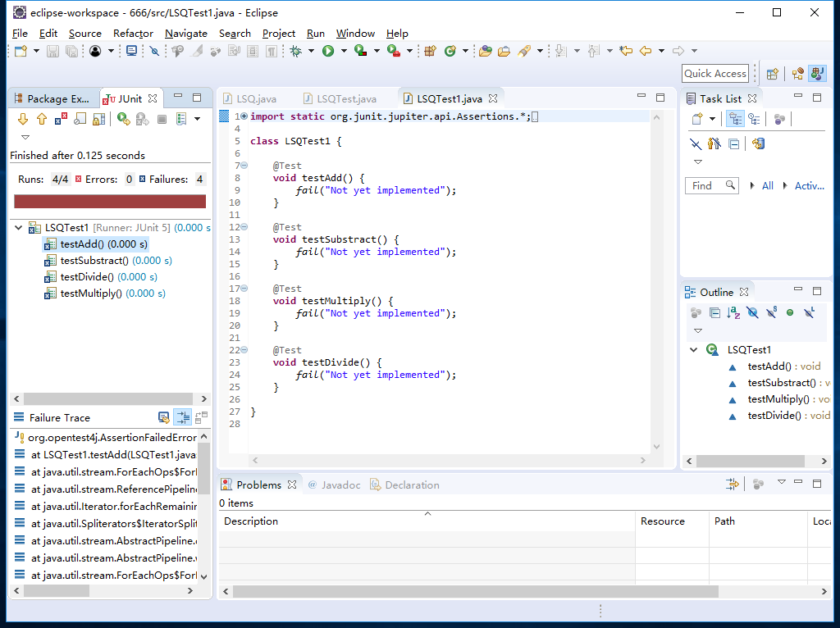The image size is (840, 628).
Task: Open the JUnit view menu triangle
Action: (25, 137)
